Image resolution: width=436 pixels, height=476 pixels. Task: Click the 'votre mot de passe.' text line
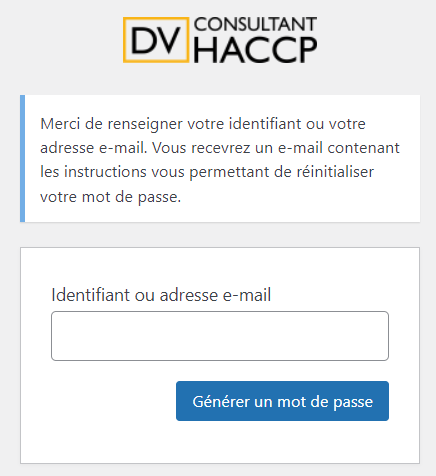pyautogui.click(x=111, y=197)
